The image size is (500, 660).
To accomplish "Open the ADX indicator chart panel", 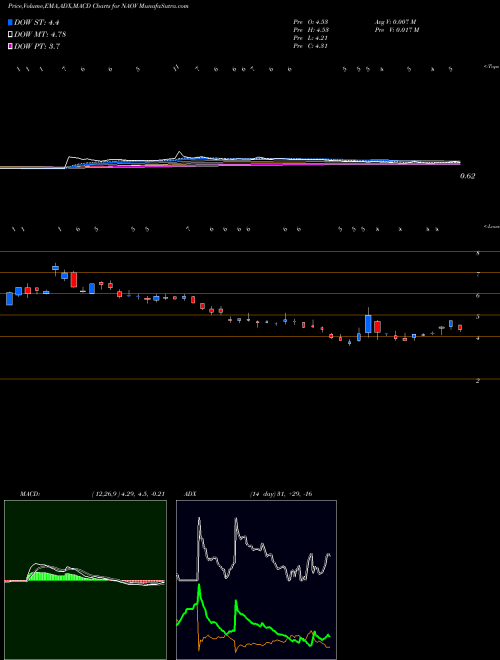I will click(x=256, y=580).
